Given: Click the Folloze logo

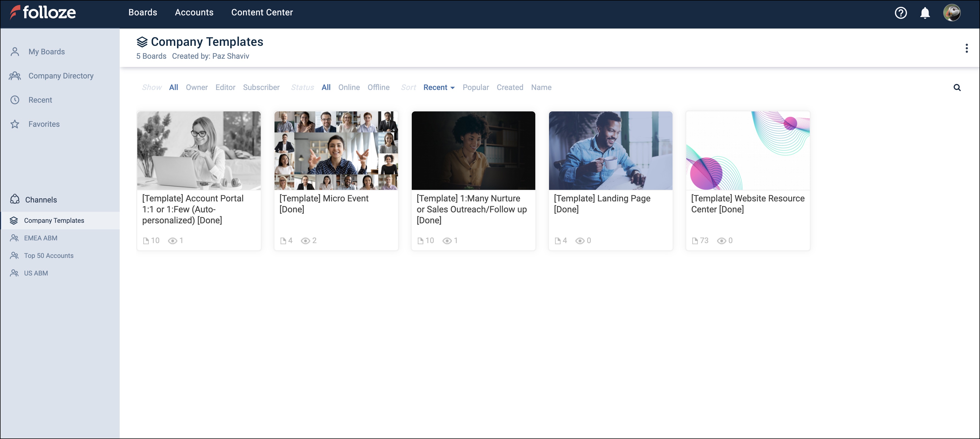Looking at the screenshot, I should click(43, 13).
